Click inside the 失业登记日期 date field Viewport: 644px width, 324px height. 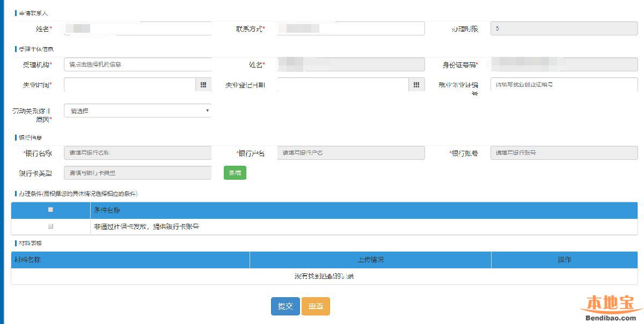coord(343,85)
